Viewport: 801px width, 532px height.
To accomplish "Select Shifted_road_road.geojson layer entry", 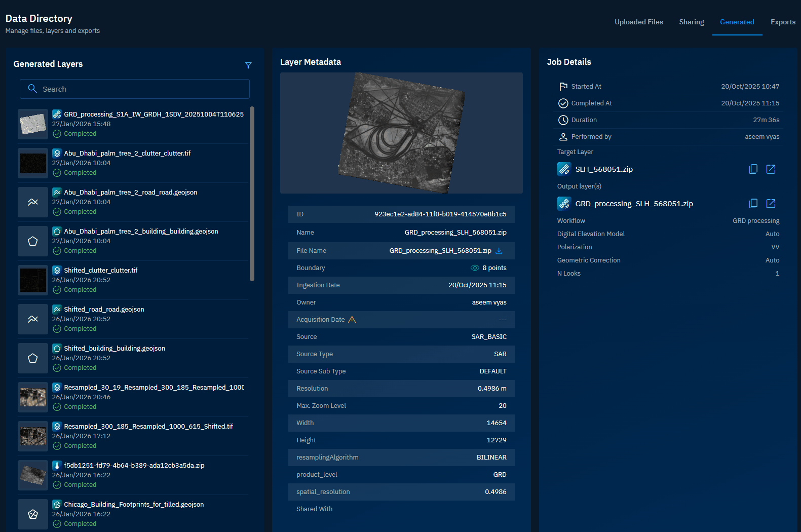I will pos(104,310).
